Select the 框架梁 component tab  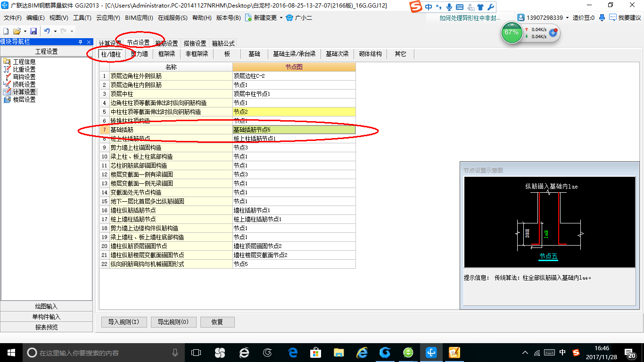pyautogui.click(x=166, y=54)
